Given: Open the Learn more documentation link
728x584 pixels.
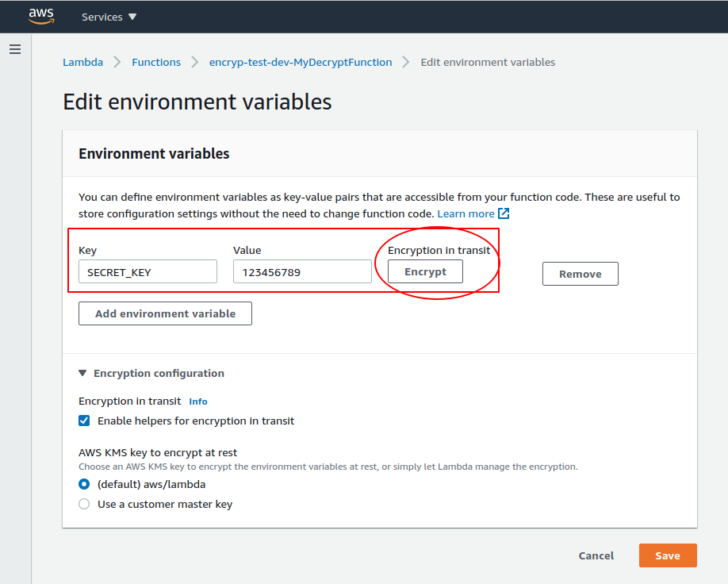Looking at the screenshot, I should (x=466, y=213).
